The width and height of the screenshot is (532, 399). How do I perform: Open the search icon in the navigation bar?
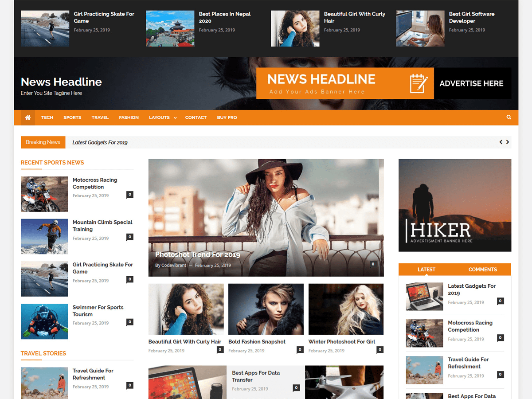509,117
